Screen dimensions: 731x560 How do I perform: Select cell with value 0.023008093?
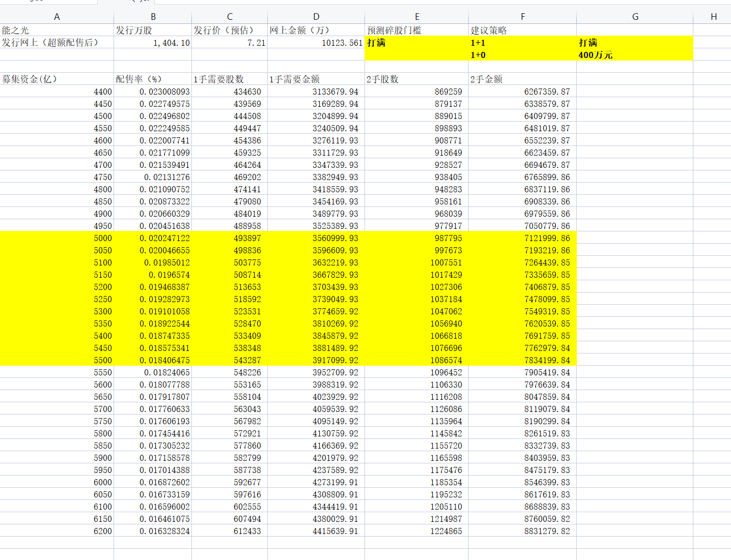pos(153,91)
